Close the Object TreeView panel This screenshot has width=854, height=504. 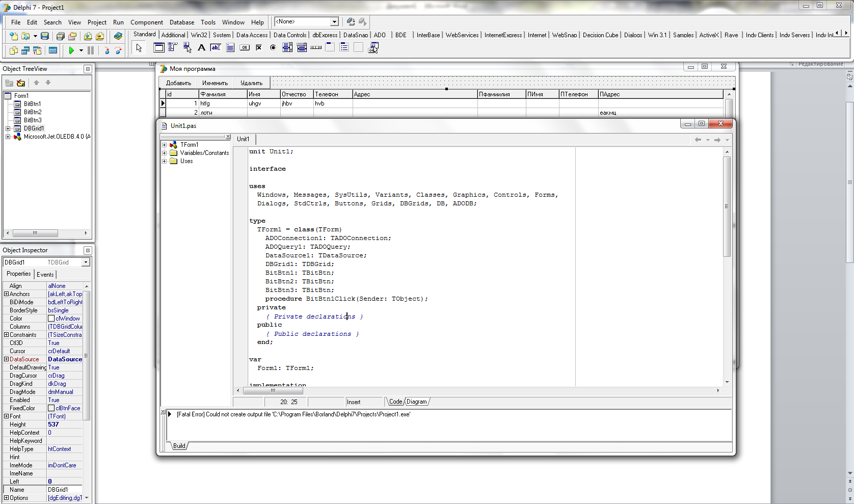[x=88, y=69]
